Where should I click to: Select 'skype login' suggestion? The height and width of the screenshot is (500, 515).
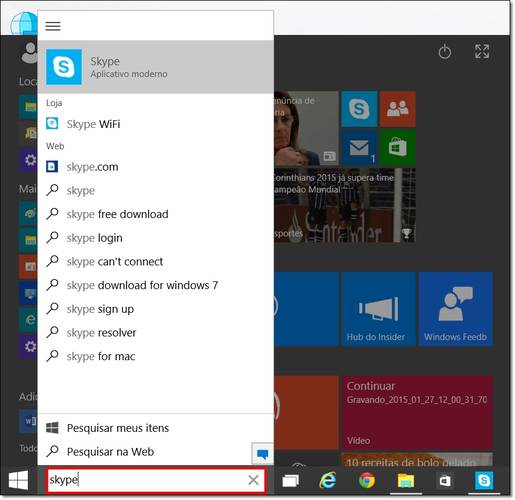pos(156,238)
